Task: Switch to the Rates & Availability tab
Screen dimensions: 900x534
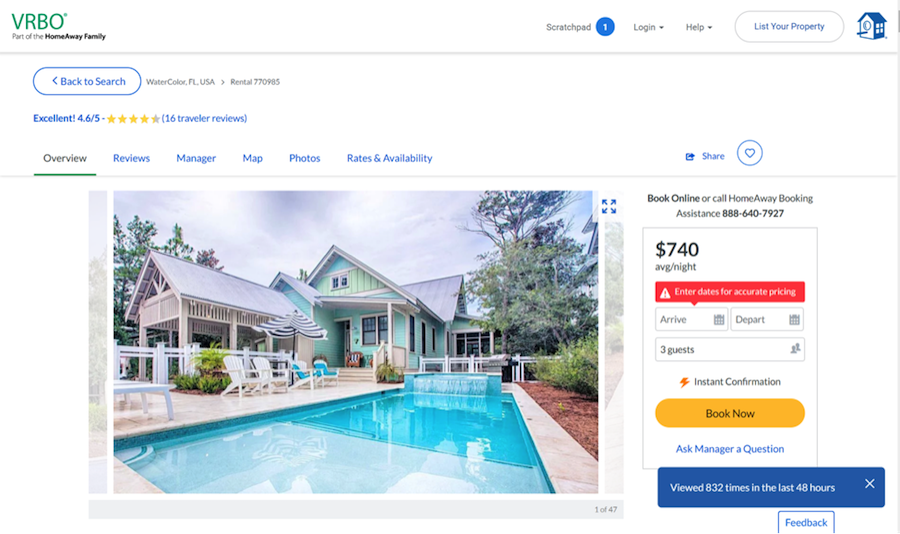Action: (x=389, y=158)
